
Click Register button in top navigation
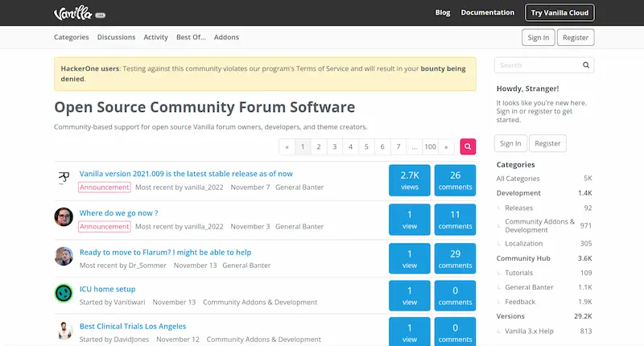pyautogui.click(x=576, y=37)
